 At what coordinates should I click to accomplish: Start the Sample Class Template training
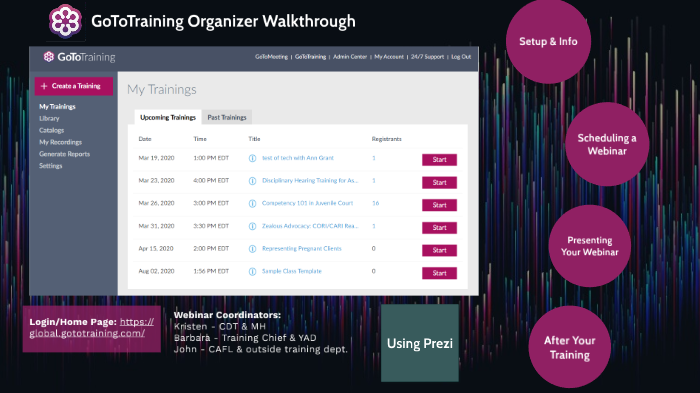point(439,273)
